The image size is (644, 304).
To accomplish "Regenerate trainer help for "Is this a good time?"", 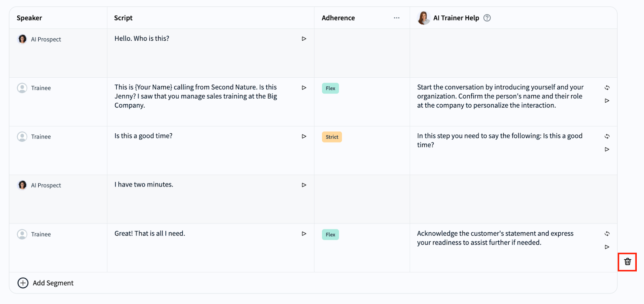I will [x=607, y=136].
